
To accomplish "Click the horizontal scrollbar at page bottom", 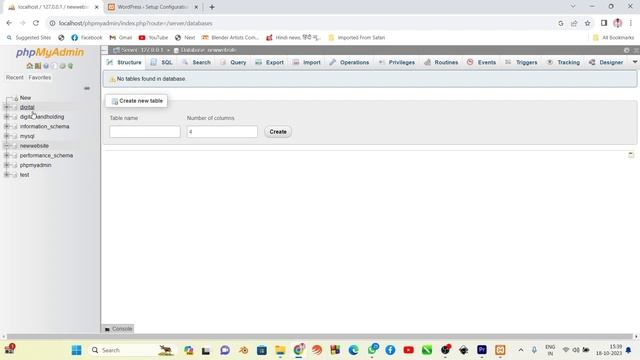I will (x=320, y=337).
